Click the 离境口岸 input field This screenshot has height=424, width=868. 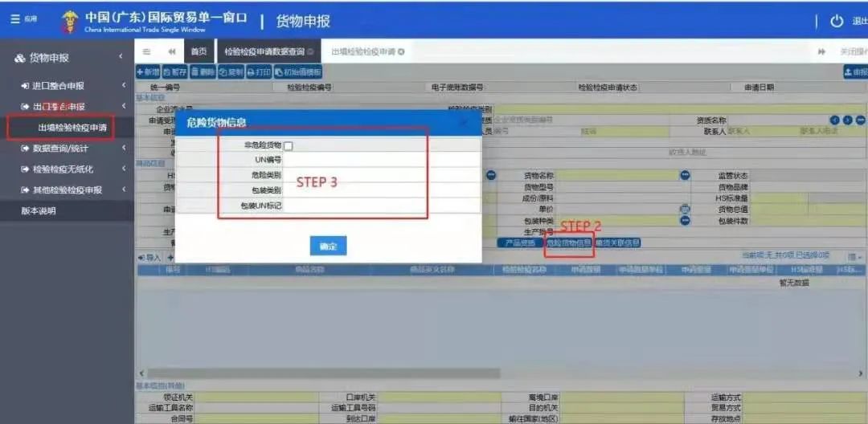[x=622, y=397]
